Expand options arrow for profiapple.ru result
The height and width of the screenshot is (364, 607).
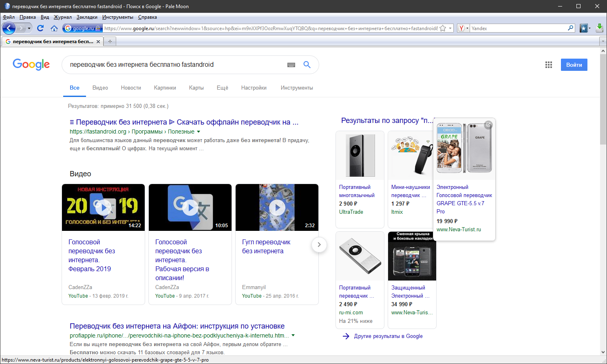(293, 335)
